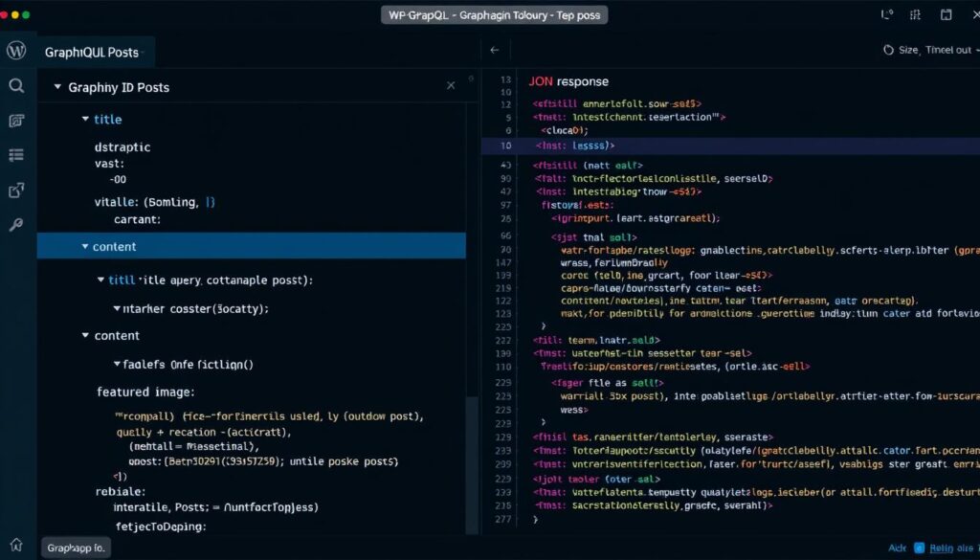Viewport: 980px width, 560px height.
Task: Collapse the highlighted content node
Action: pyautogui.click(x=85, y=246)
